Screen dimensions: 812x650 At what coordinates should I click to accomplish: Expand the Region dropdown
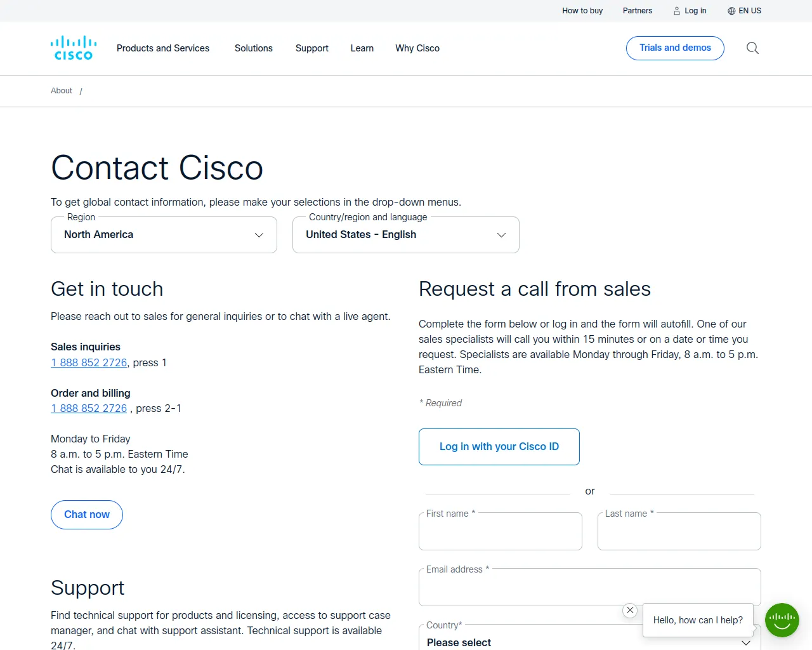[164, 235]
